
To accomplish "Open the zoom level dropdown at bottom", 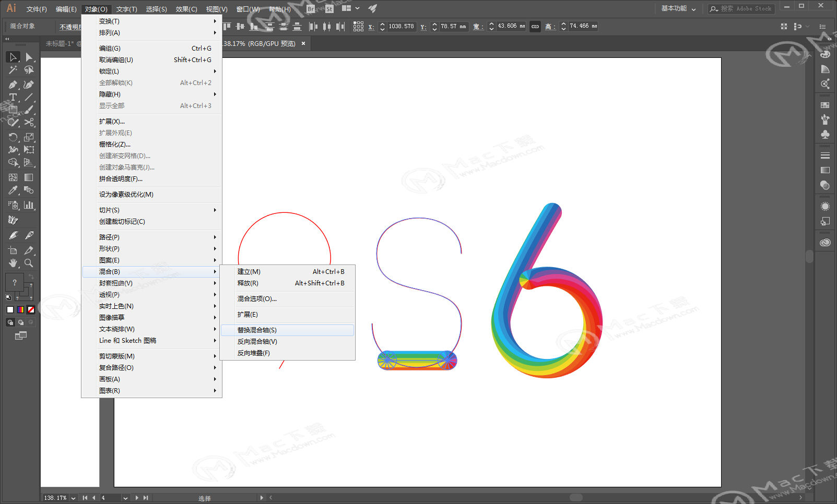I will [73, 498].
